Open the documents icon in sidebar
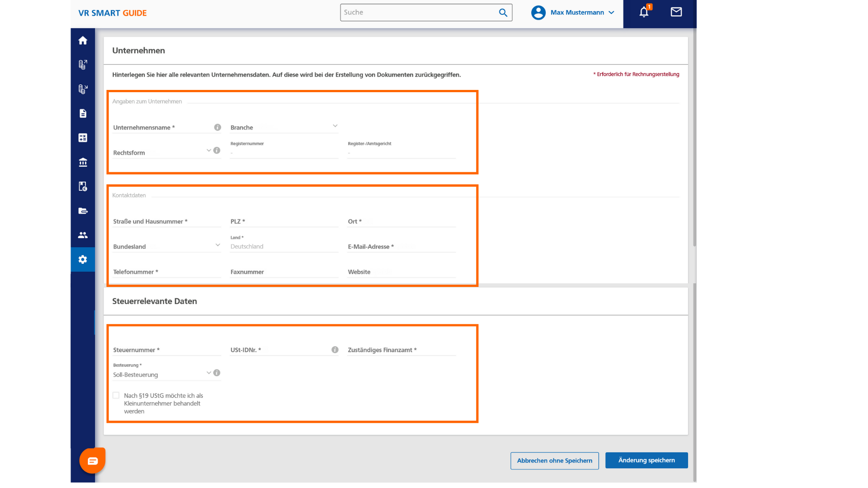The height and width of the screenshot is (488, 868). [x=83, y=113]
